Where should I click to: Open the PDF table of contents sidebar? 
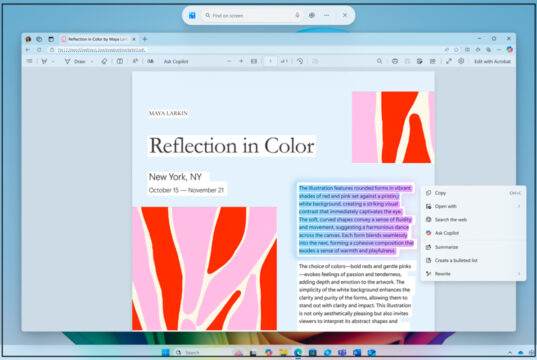pos(29,61)
